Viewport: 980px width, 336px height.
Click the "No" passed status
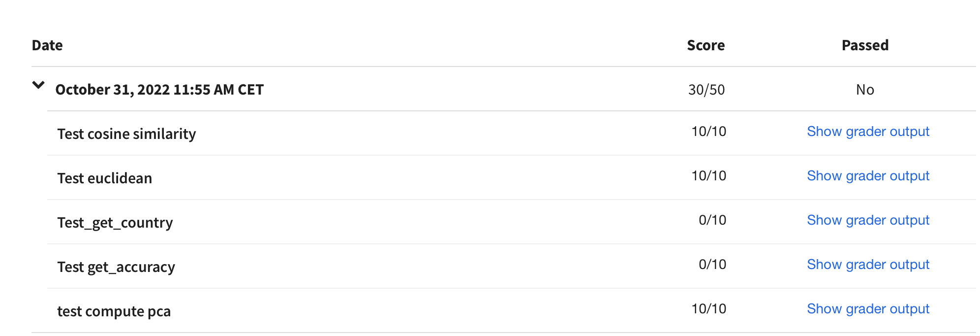pyautogui.click(x=865, y=90)
